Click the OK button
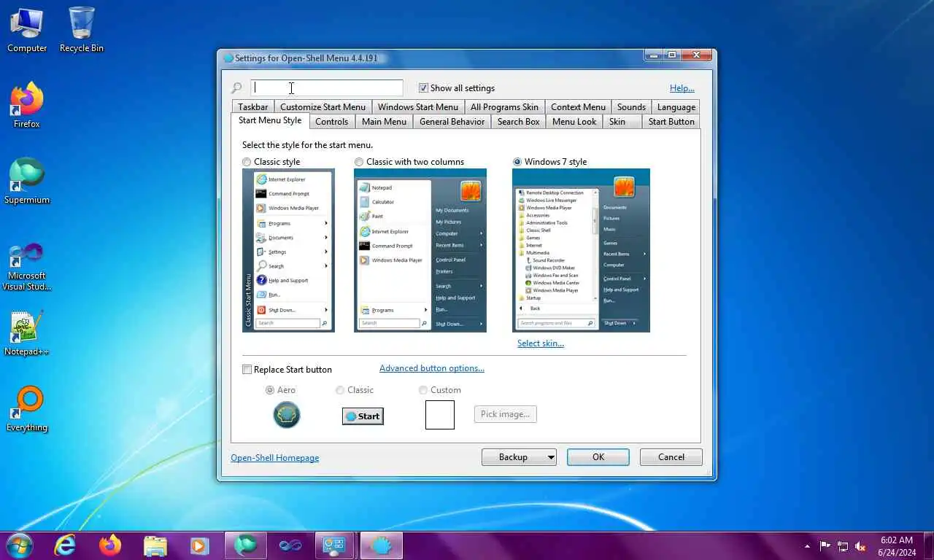Viewport: 934px width, 560px height. [598, 457]
